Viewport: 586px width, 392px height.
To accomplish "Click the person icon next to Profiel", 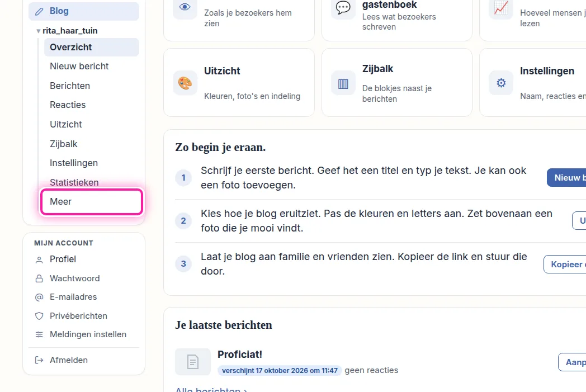I will [x=39, y=259].
